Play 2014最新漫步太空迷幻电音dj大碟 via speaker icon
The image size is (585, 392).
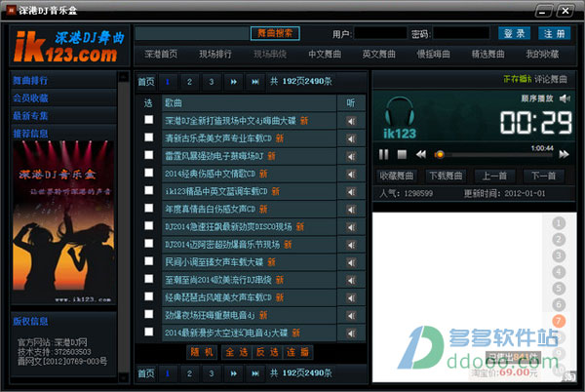[x=351, y=333]
